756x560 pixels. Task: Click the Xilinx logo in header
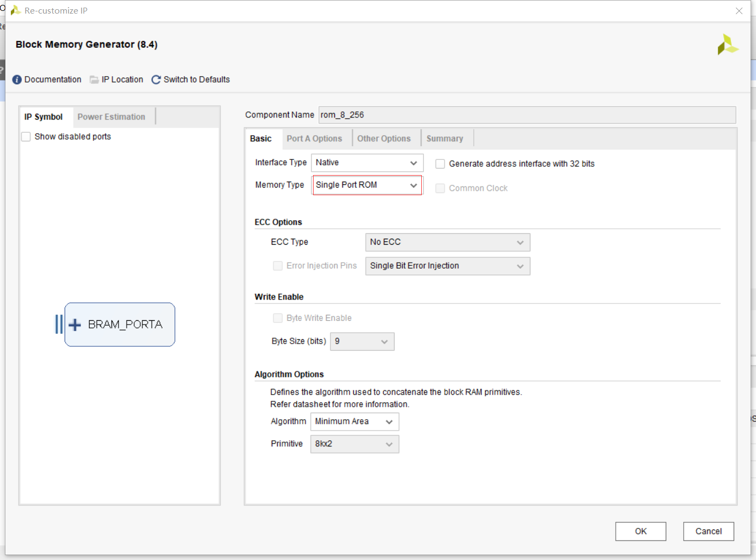pyautogui.click(x=728, y=45)
